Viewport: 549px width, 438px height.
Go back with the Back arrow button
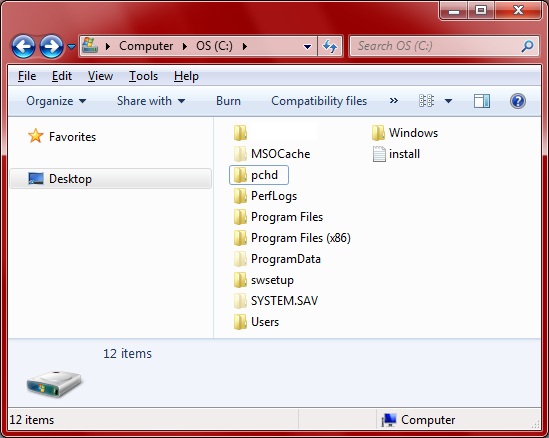click(x=23, y=46)
